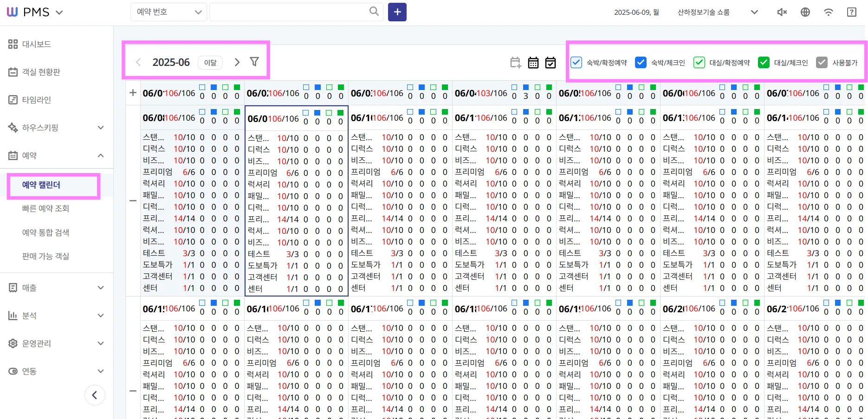Click the calendar grid view icon
This screenshot has height=419, width=868.
click(533, 63)
